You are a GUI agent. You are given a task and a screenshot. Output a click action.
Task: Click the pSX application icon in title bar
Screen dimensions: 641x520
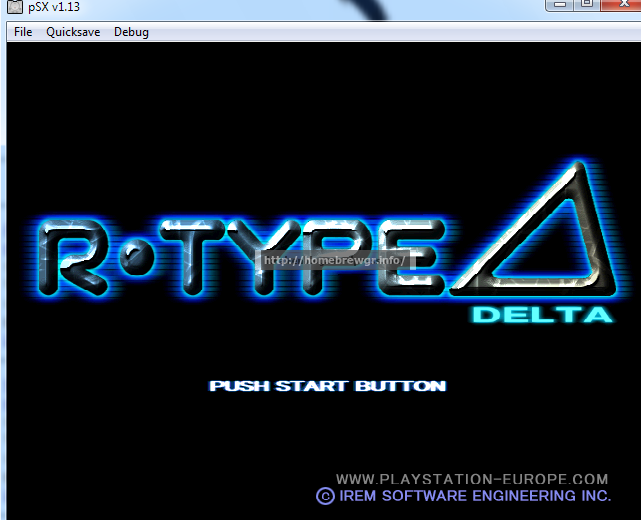(15, 7)
